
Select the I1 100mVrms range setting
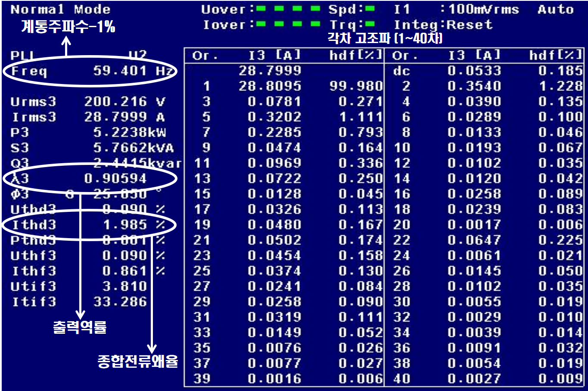pos(456,9)
